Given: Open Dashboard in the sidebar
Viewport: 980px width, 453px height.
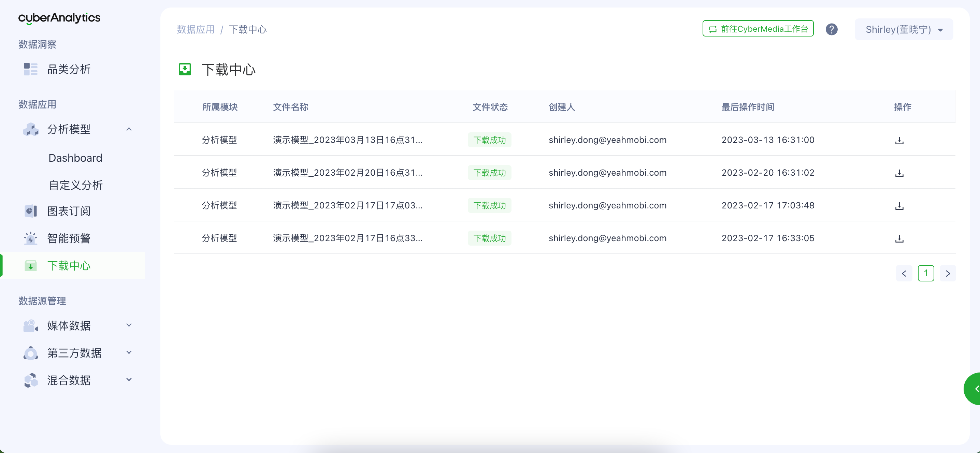Looking at the screenshot, I should point(75,158).
